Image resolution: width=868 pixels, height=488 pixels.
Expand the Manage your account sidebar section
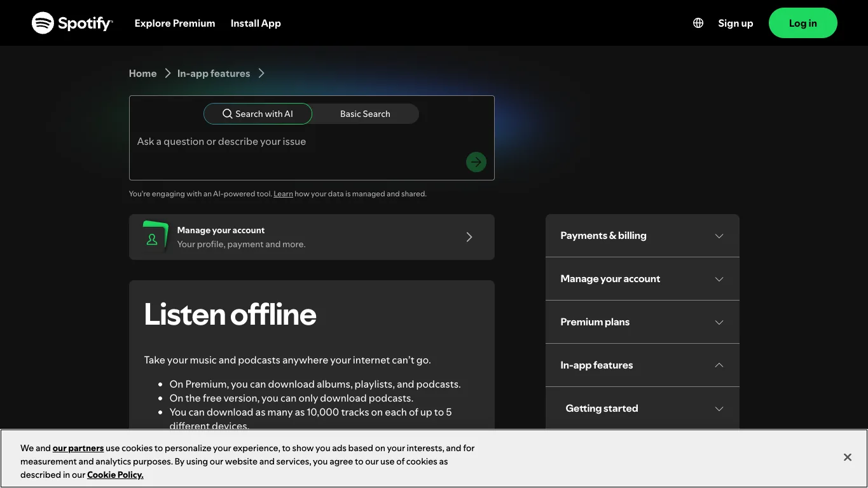[x=642, y=279]
